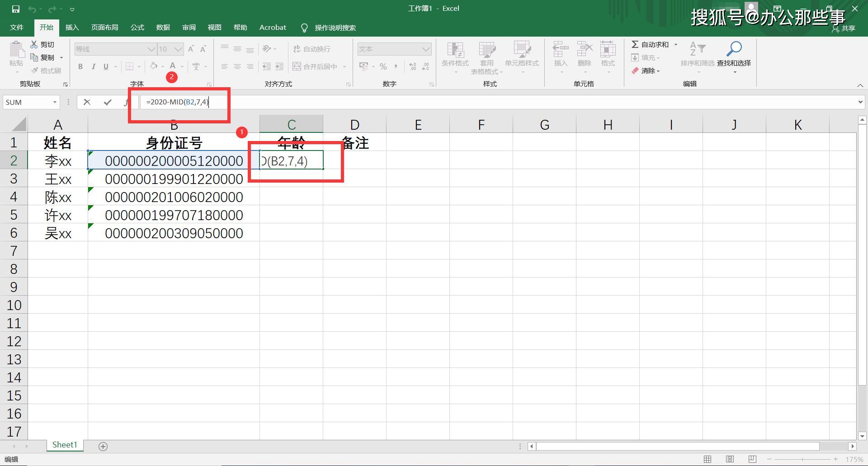The width and height of the screenshot is (868, 466).
Task: Open 条件格式 conditional formatting
Action: pos(455,57)
